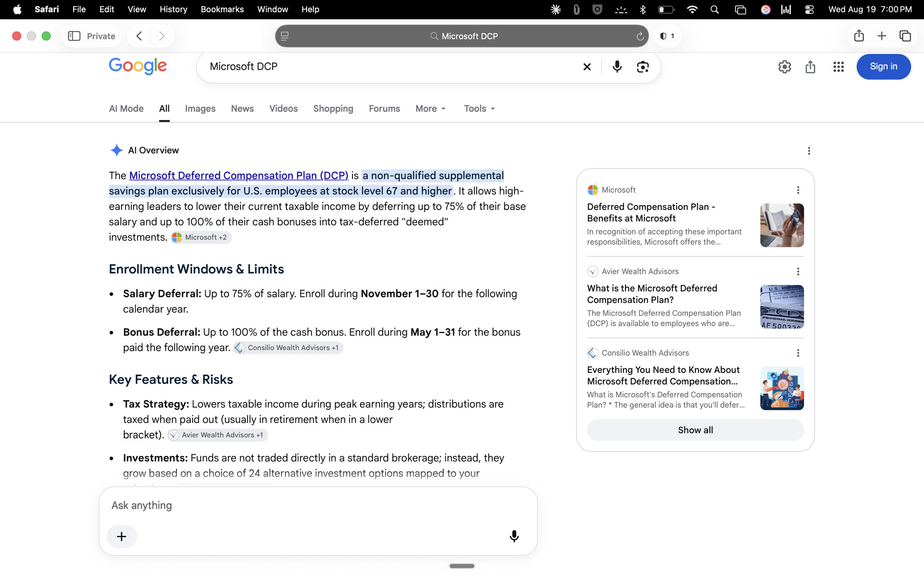This screenshot has width=924, height=577.
Task: Click the Enrollment Windows & Limits heading
Action: click(x=196, y=269)
